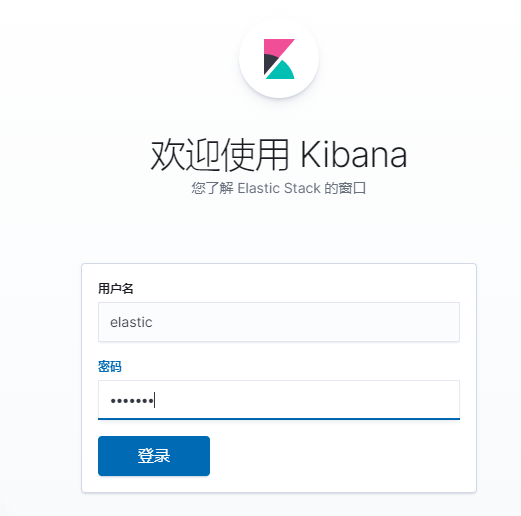Click the 登录 login button
Image resolution: width=521 pixels, height=516 pixels.
point(154,456)
